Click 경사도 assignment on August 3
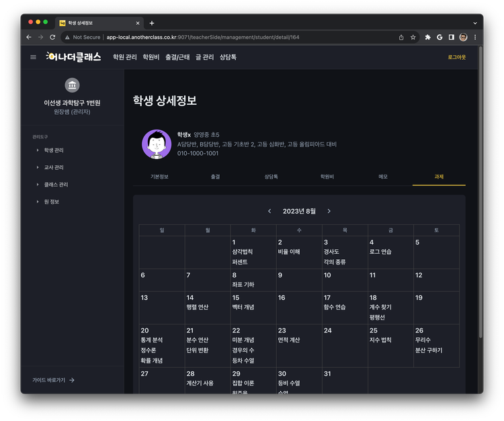504x421 pixels. (331, 252)
